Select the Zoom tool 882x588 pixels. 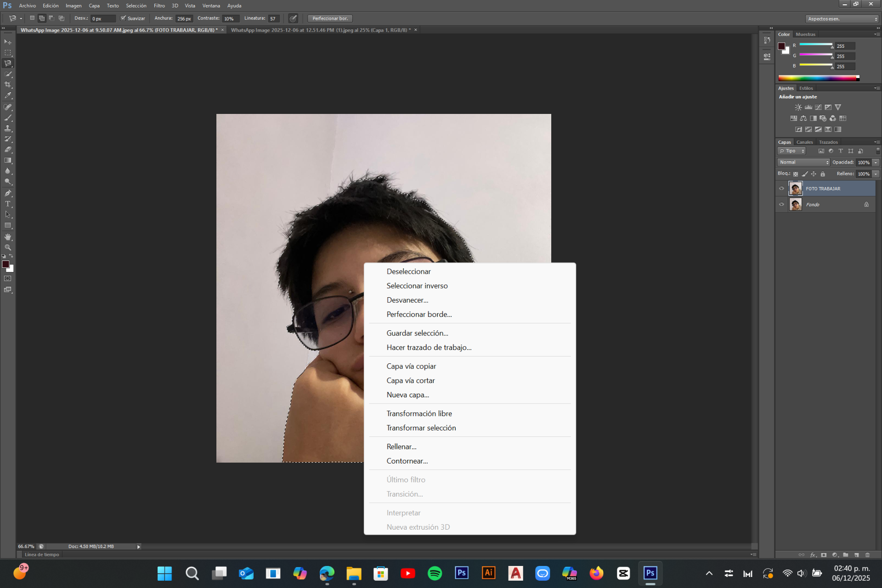[8, 248]
